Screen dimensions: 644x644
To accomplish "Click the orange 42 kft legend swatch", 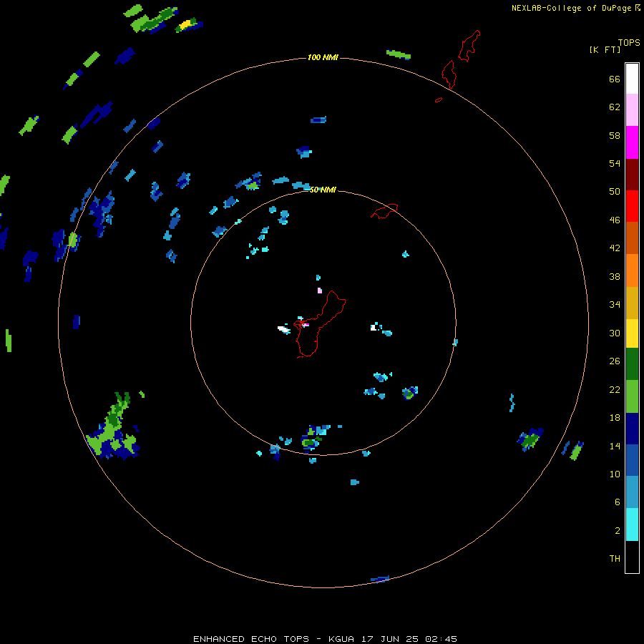I will [632, 270].
